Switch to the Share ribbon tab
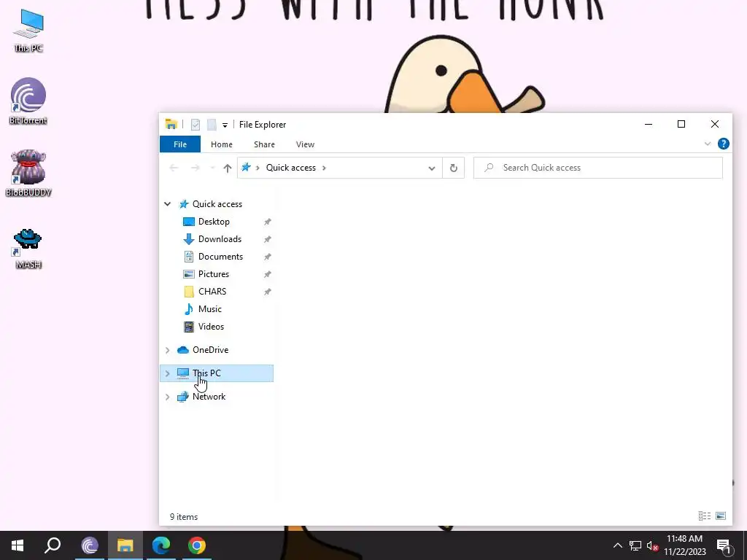Screen dimensions: 747x560 (x=264, y=144)
